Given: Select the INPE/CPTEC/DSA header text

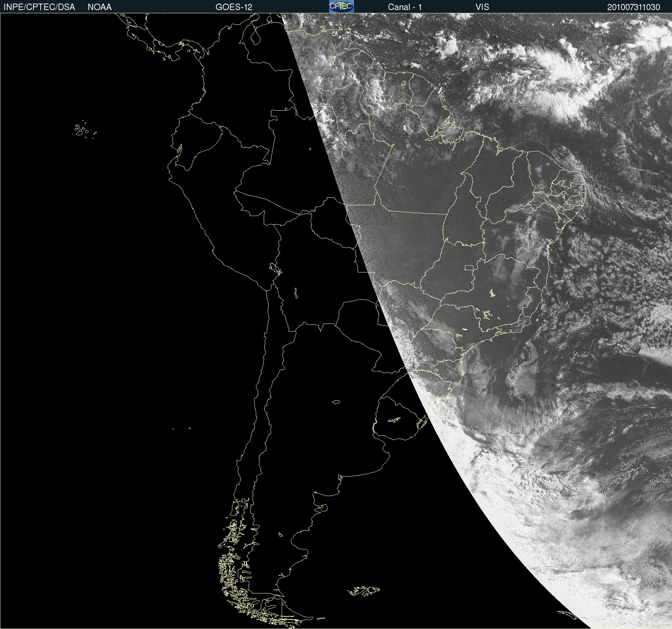Looking at the screenshot, I should [39, 7].
